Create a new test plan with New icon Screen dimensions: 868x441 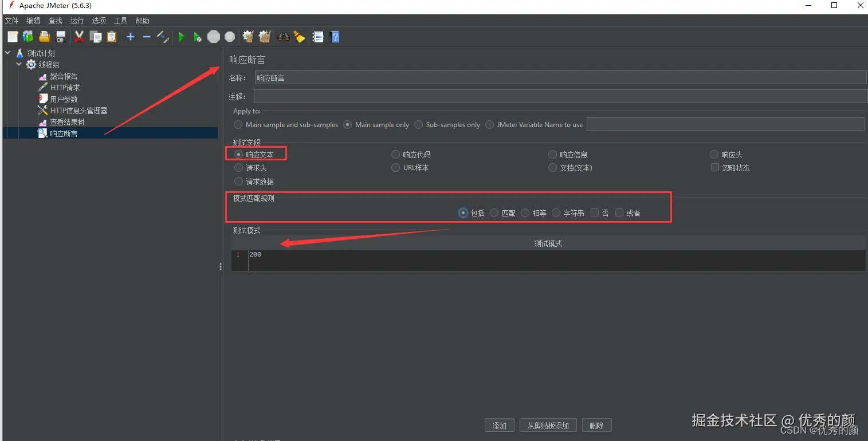tap(13, 37)
